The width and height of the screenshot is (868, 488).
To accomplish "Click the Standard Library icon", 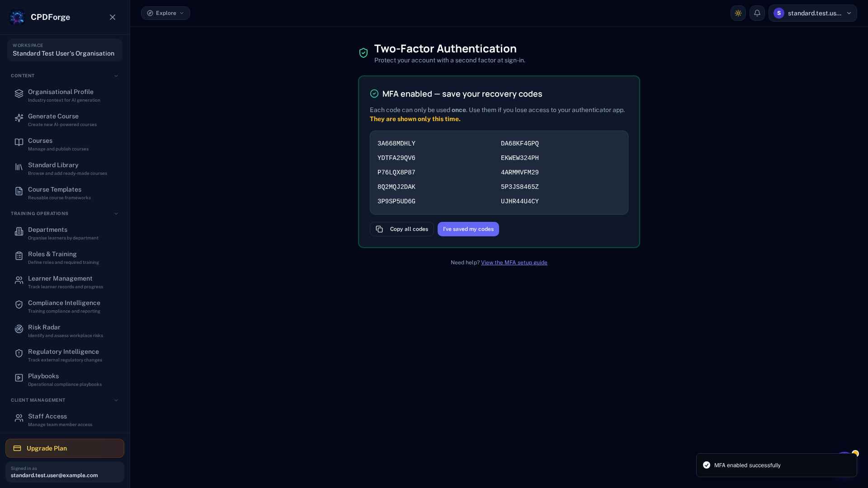I will [19, 167].
